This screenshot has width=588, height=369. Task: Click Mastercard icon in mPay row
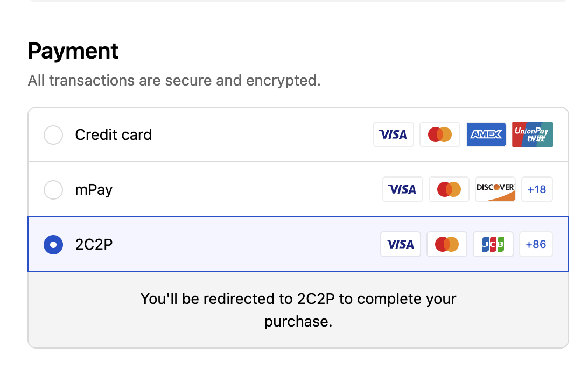click(x=449, y=189)
